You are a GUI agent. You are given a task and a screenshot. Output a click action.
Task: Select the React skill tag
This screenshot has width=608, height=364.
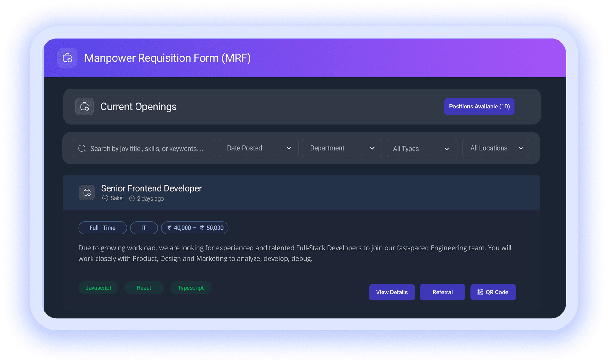pos(144,288)
